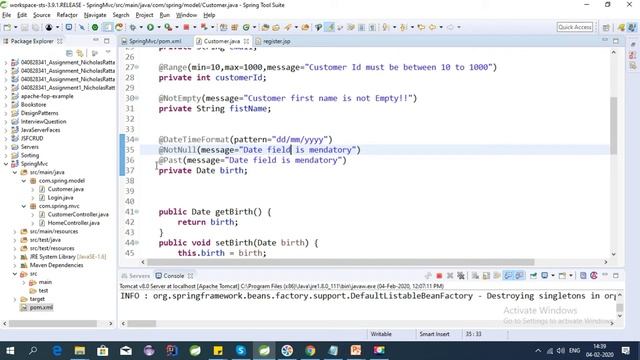
Task: Select the DesignPatterns project
Action: pos(39,113)
